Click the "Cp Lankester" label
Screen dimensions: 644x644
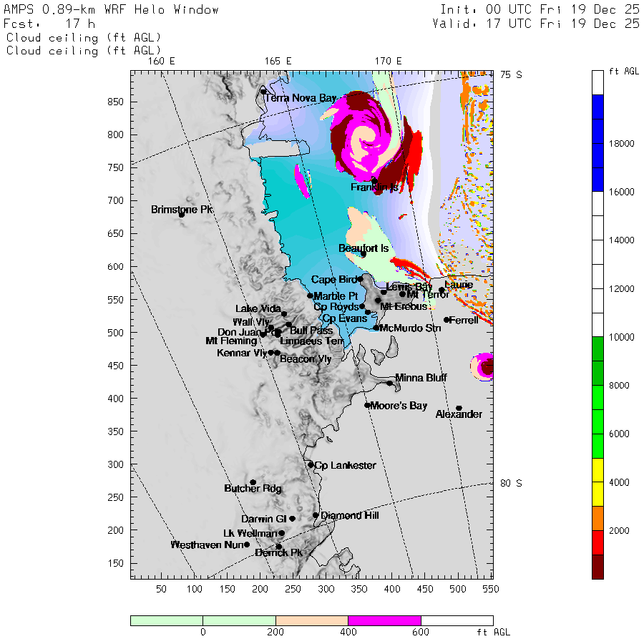[x=345, y=465]
